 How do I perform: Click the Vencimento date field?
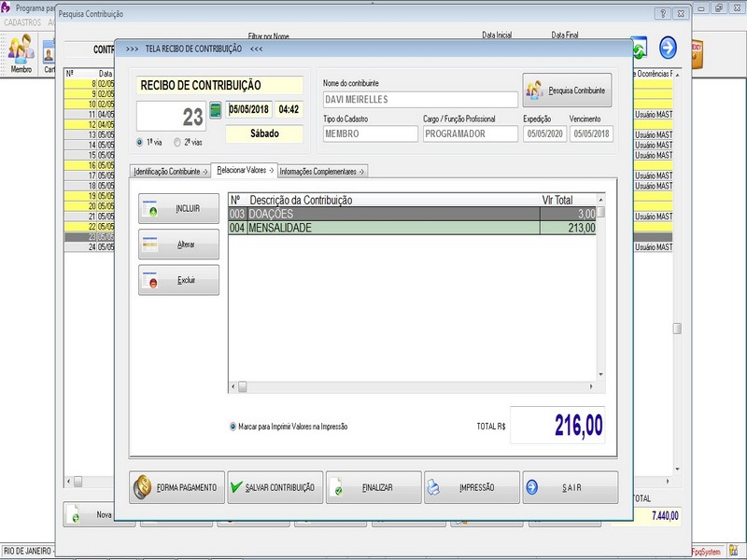pyautogui.click(x=591, y=133)
